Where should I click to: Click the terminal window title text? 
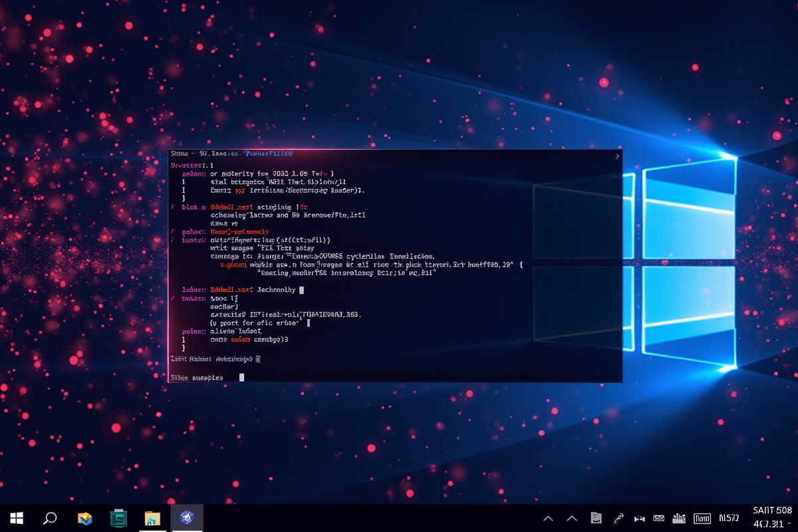(232, 154)
